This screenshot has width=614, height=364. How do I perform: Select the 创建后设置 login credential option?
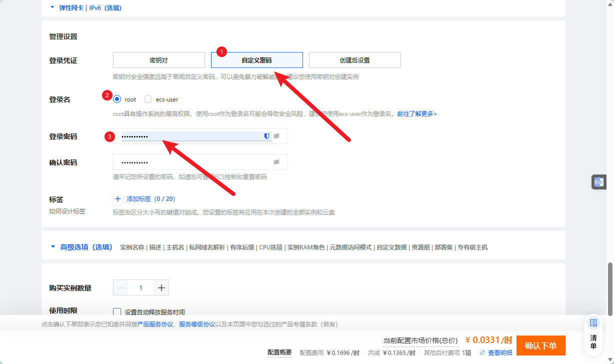355,60
